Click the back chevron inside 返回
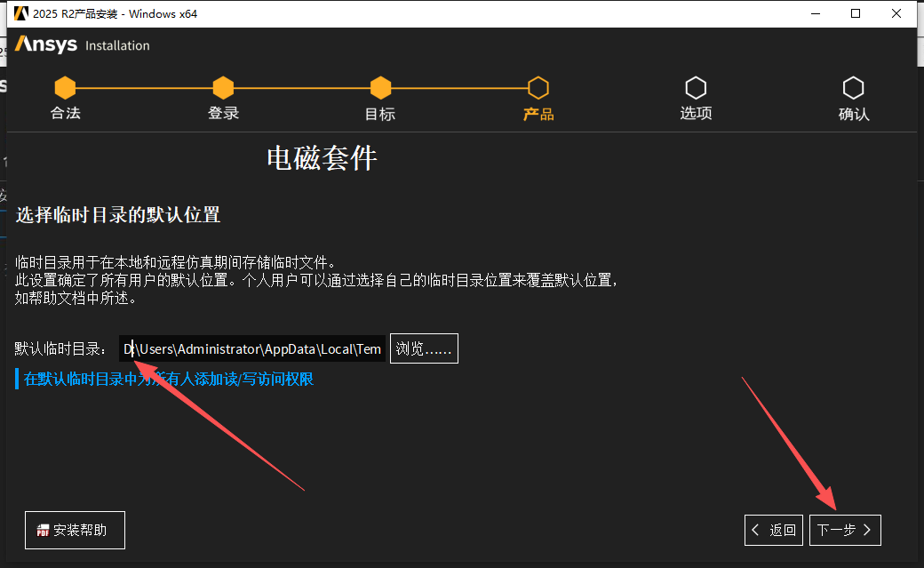 click(x=754, y=530)
